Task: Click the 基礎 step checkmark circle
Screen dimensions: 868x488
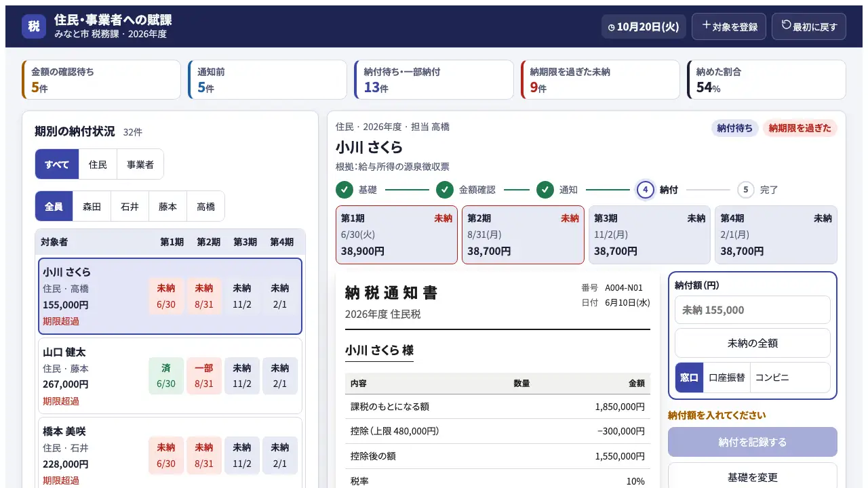Action: (x=344, y=190)
